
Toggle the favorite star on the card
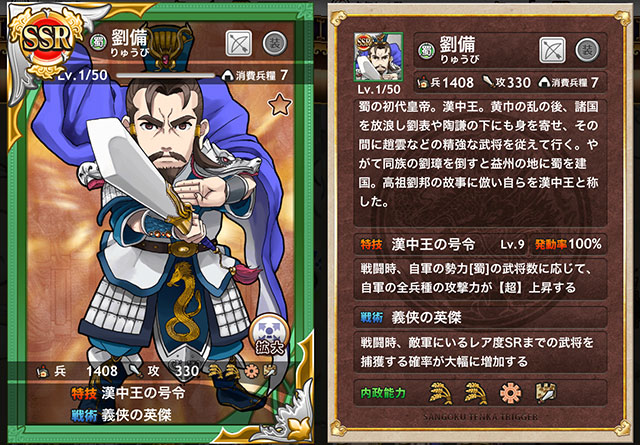[280, 104]
